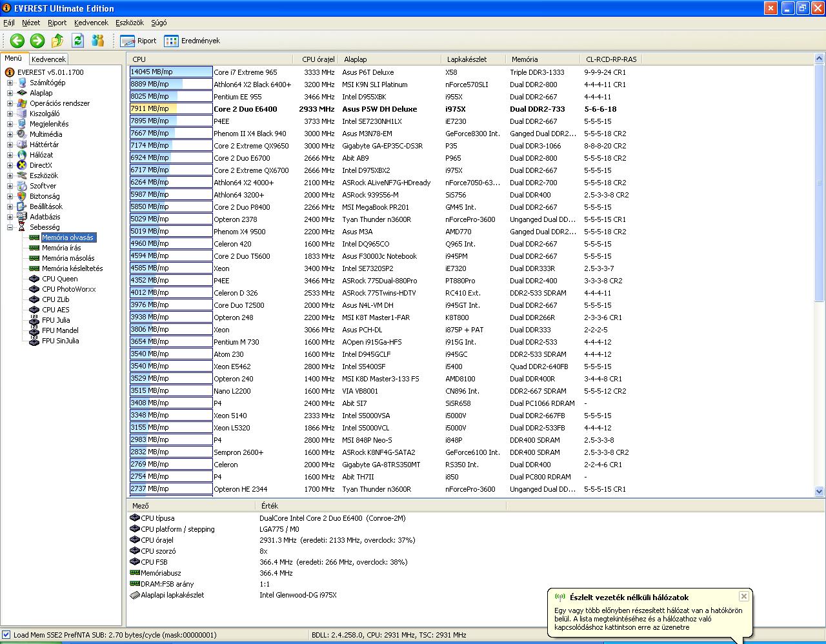Click the results list vertical scrollbar down arrow
The height and width of the screenshot is (644, 826).
coord(820,491)
